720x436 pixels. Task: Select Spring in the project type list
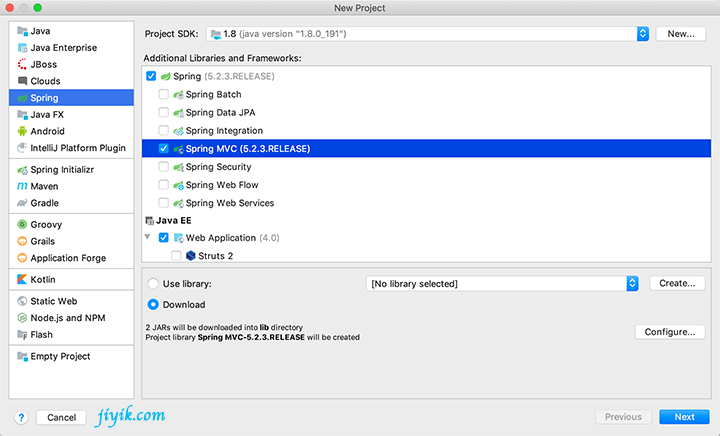pyautogui.click(x=71, y=98)
